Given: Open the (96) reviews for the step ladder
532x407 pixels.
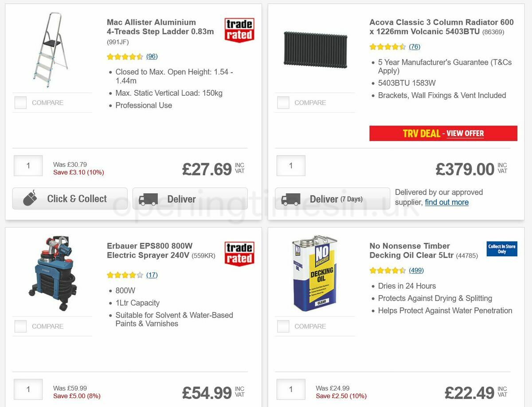Looking at the screenshot, I should click(x=152, y=56).
